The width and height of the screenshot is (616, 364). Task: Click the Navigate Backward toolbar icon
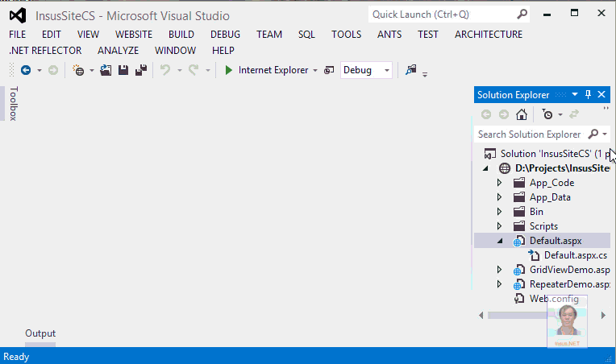[x=26, y=70]
